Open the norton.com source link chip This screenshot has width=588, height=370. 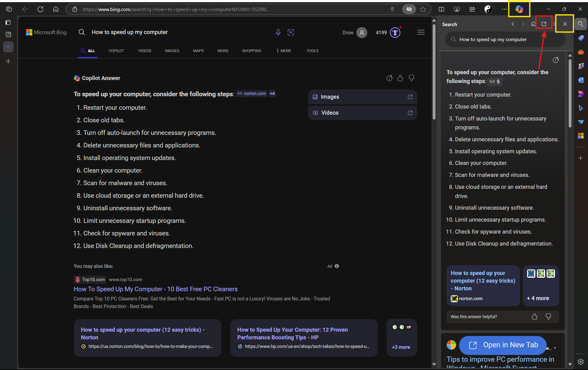[x=252, y=93]
